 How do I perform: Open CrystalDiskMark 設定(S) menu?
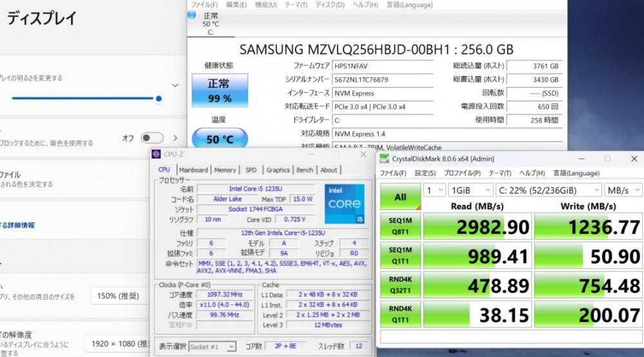(x=425, y=173)
